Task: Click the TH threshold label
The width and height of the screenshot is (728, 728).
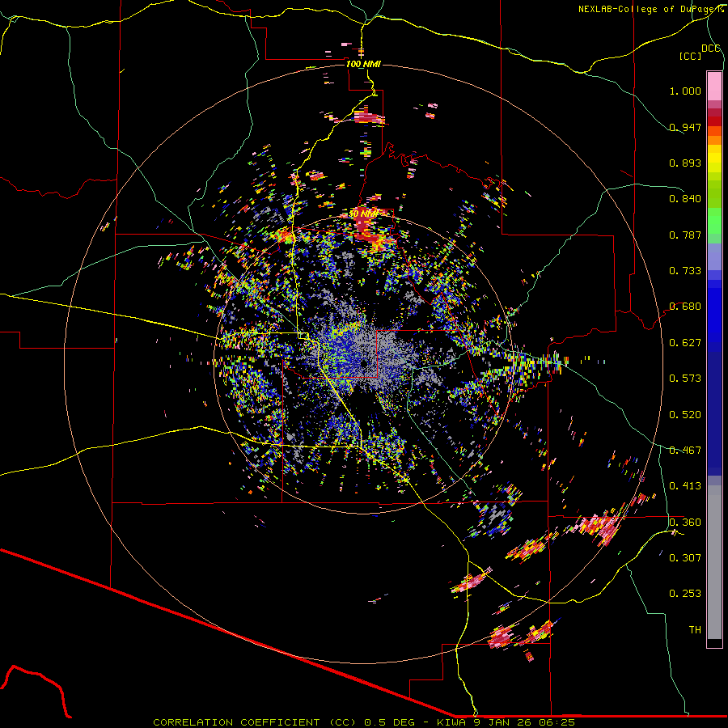Action: [695, 630]
